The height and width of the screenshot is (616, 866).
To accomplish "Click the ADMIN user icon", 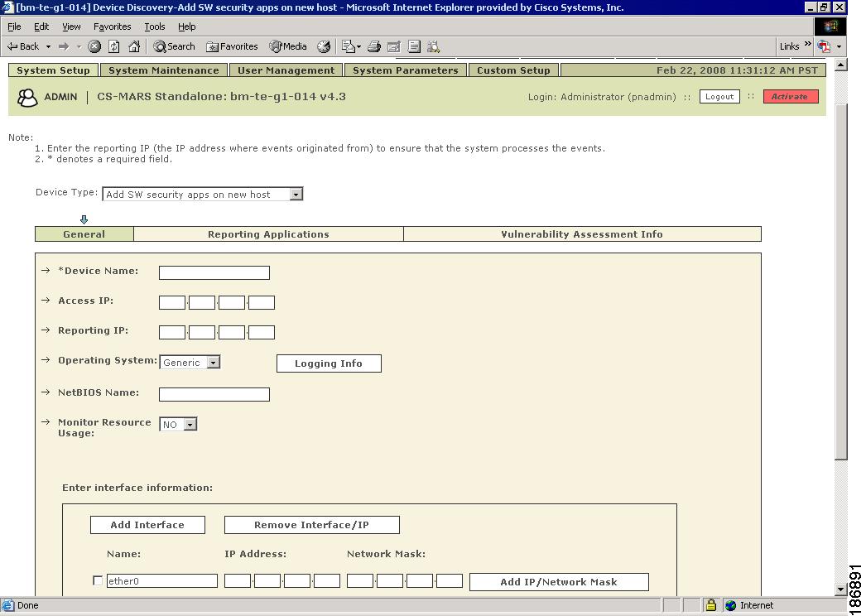I will click(27, 97).
